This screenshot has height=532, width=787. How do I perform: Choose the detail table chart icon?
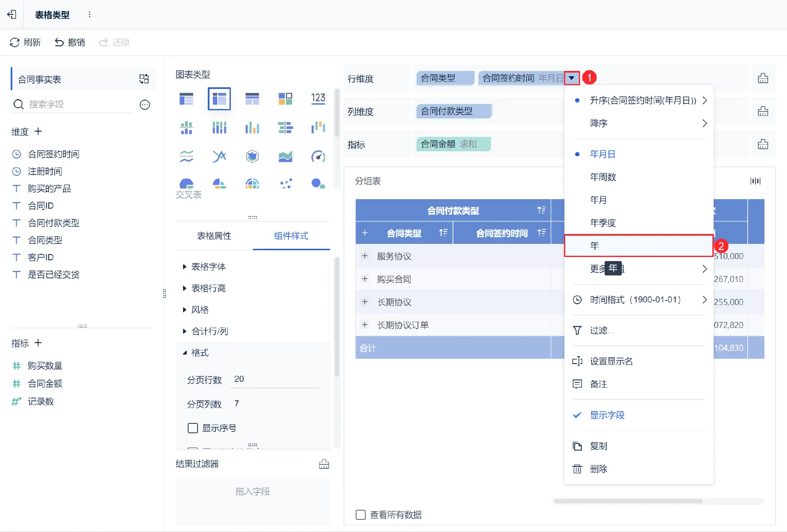(252, 99)
